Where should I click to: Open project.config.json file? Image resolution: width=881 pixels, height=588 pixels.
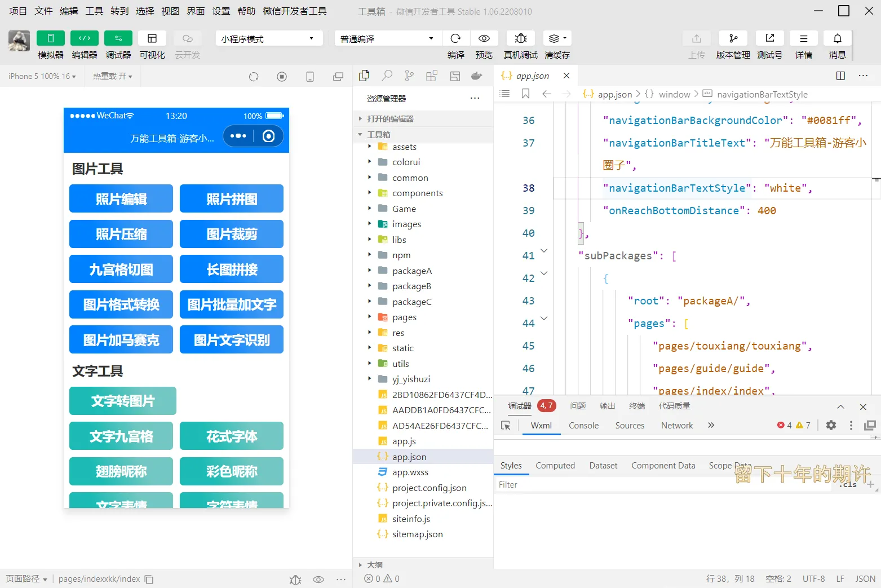pyautogui.click(x=429, y=488)
